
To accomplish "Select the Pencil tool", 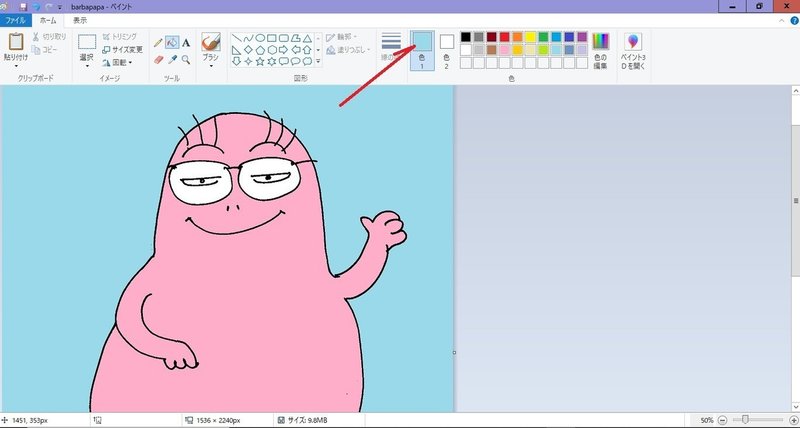I will (x=158, y=43).
